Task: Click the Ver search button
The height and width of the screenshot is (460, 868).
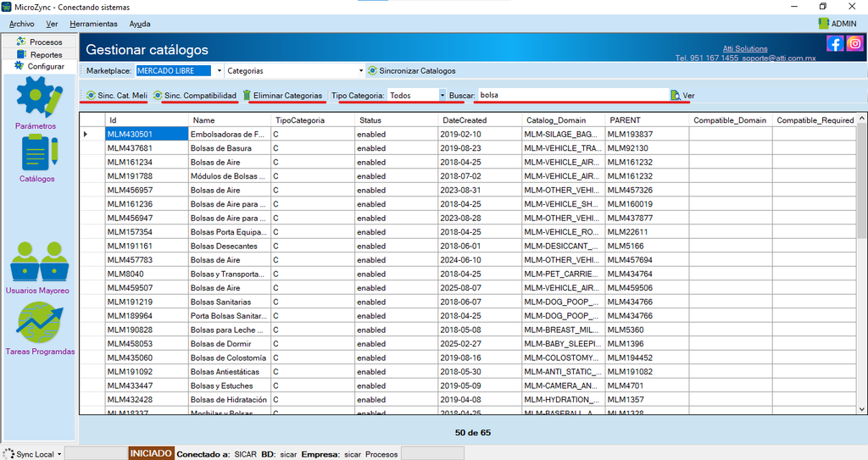Action: 682,95
